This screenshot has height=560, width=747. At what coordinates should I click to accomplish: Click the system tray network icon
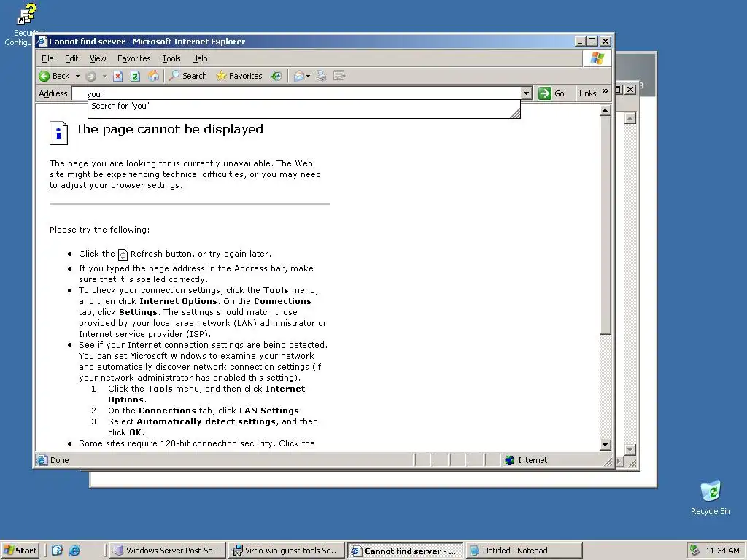pyautogui.click(x=695, y=551)
